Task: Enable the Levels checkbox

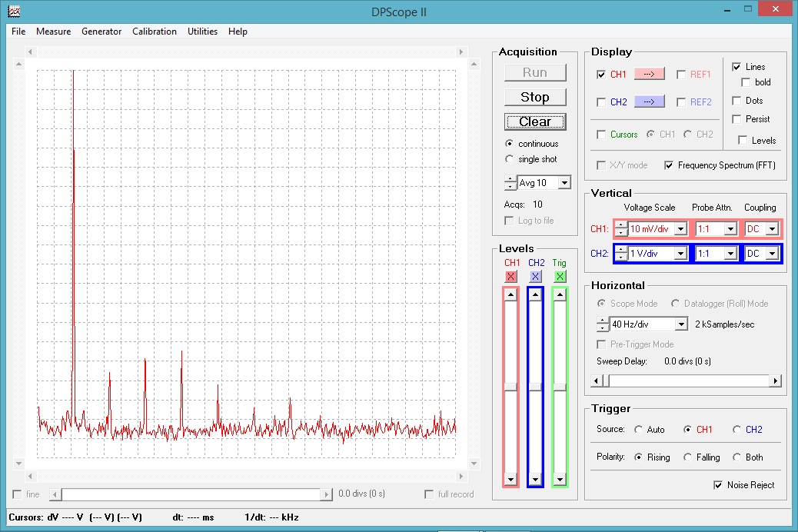Action: [743, 141]
